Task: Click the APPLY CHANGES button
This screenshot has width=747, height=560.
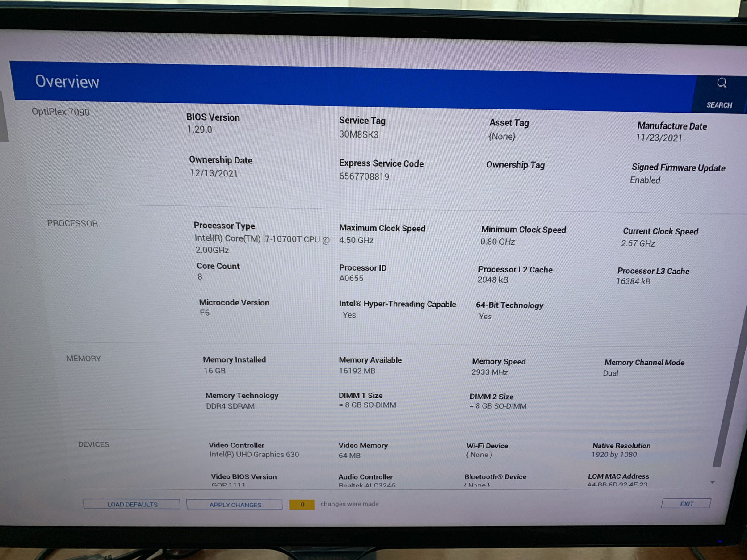Action: [x=235, y=505]
